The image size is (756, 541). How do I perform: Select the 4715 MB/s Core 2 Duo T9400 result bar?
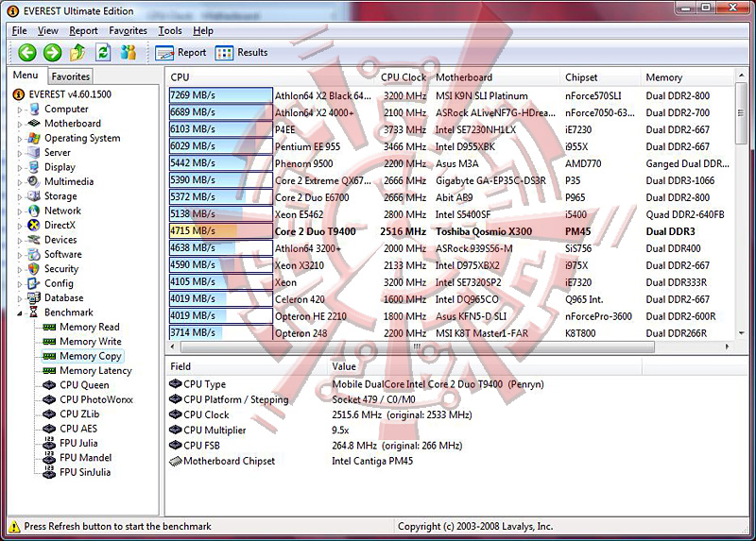point(221,230)
